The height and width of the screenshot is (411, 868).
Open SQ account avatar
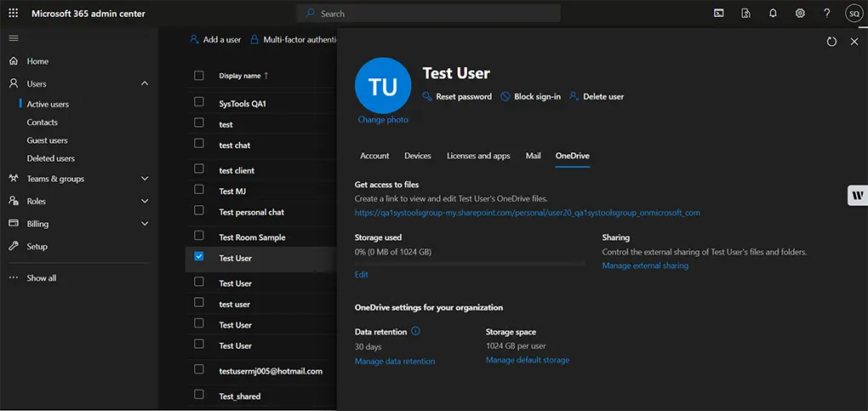(854, 14)
